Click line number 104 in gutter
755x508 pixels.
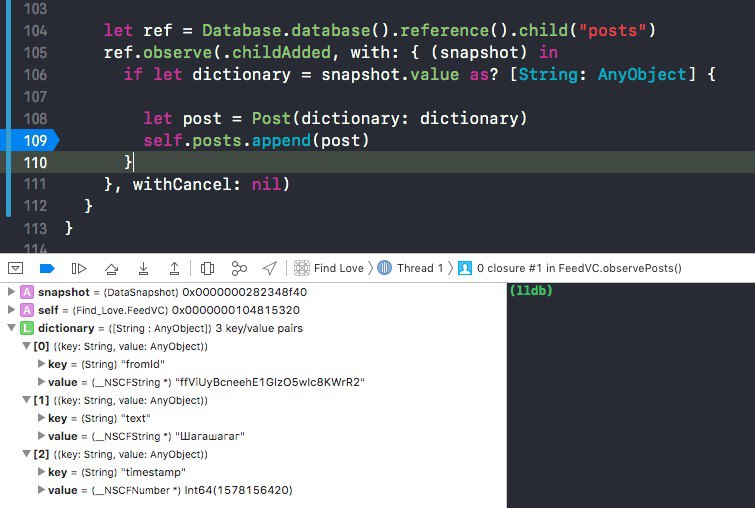[x=36, y=30]
